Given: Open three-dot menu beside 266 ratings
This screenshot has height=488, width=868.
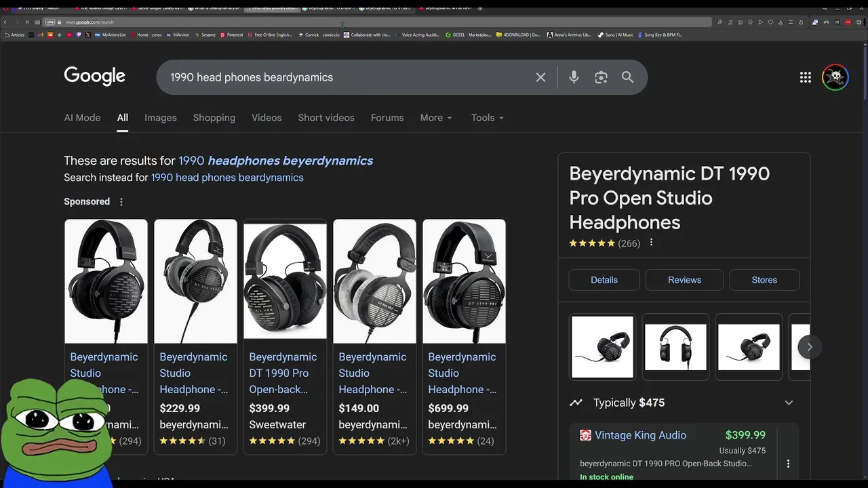Looking at the screenshot, I should 651,243.
